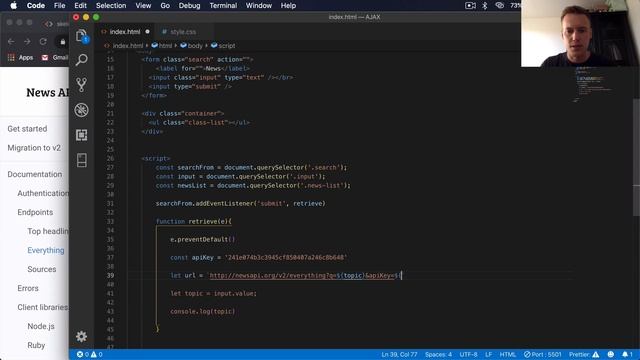Open the Code application menu
This screenshot has width=640, height=360.
(36, 6)
